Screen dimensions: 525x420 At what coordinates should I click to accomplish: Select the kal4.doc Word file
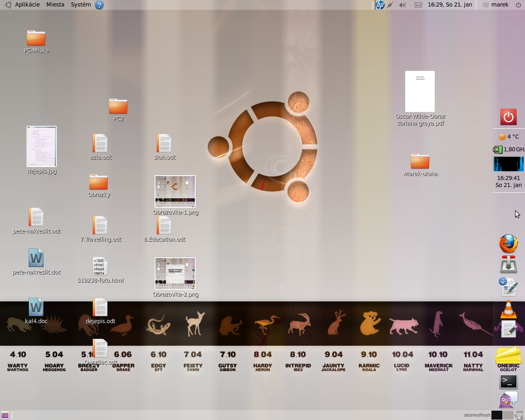click(36, 311)
